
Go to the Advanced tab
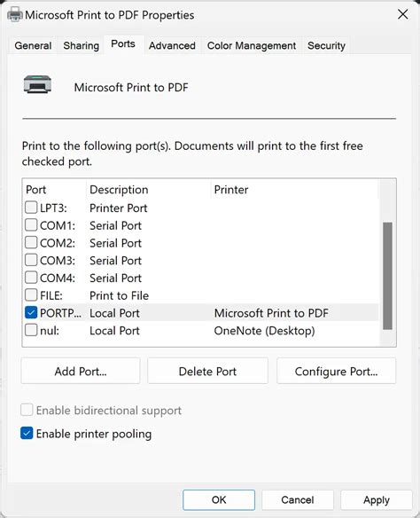point(172,45)
